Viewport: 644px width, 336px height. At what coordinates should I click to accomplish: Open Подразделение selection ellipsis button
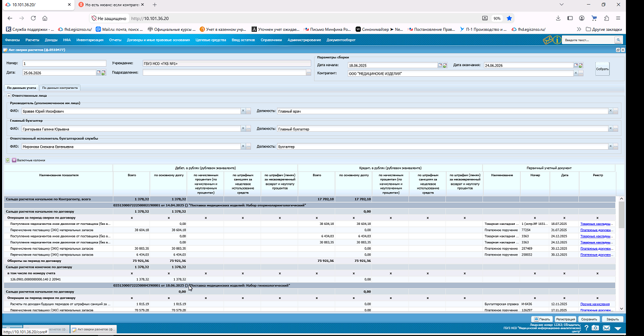pos(308,72)
